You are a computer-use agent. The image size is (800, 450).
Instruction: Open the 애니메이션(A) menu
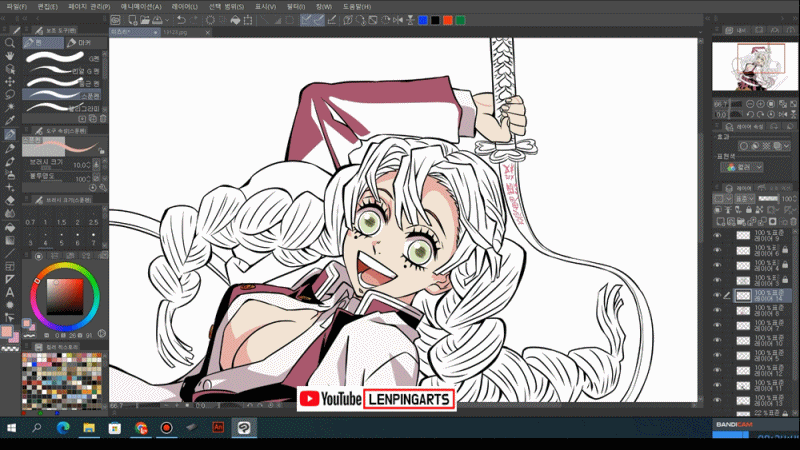click(141, 7)
